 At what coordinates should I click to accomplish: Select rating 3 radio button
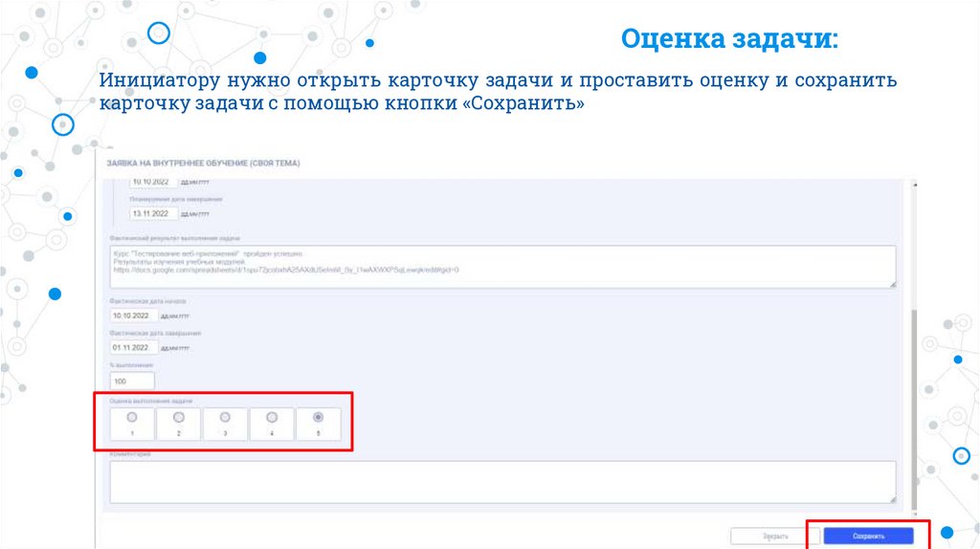(x=225, y=417)
